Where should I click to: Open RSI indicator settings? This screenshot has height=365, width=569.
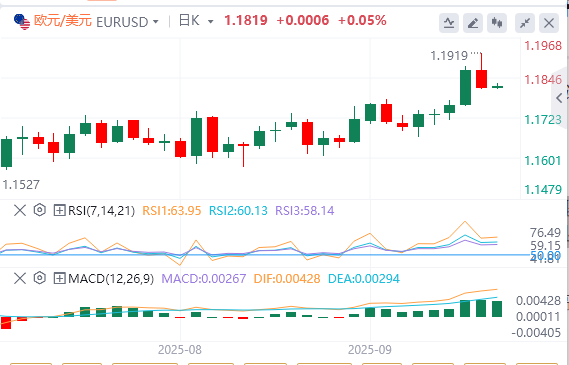(x=40, y=210)
